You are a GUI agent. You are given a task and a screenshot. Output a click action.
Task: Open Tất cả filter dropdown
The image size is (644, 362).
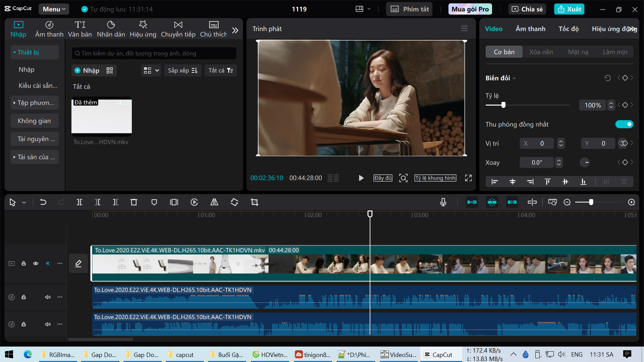(221, 70)
